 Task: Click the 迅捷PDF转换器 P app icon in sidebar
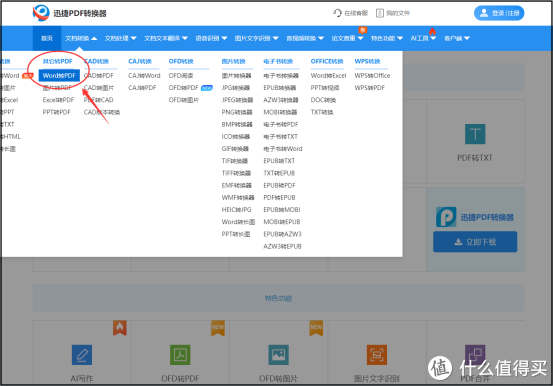[x=446, y=217]
